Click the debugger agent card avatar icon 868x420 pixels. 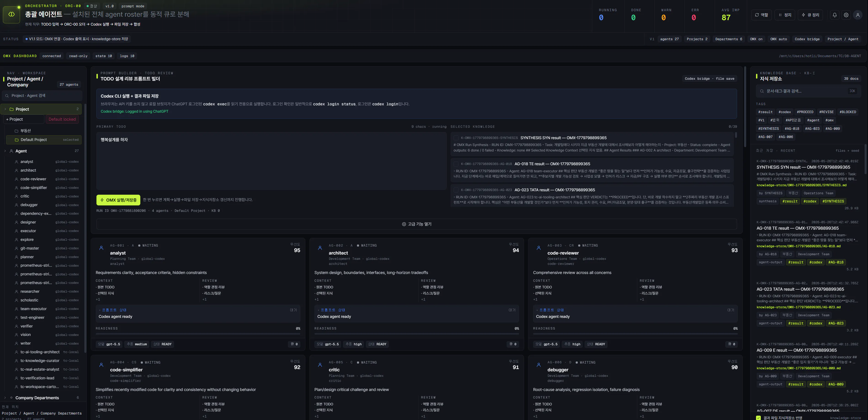(539, 365)
